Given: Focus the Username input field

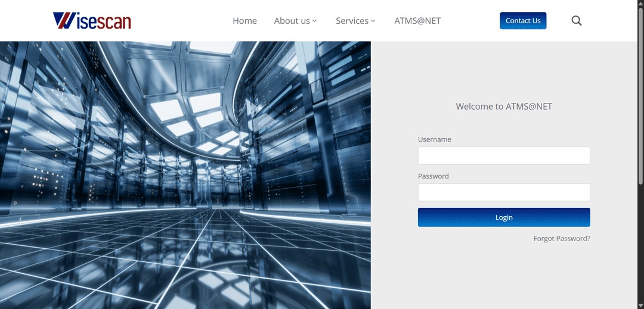Looking at the screenshot, I should [x=504, y=156].
